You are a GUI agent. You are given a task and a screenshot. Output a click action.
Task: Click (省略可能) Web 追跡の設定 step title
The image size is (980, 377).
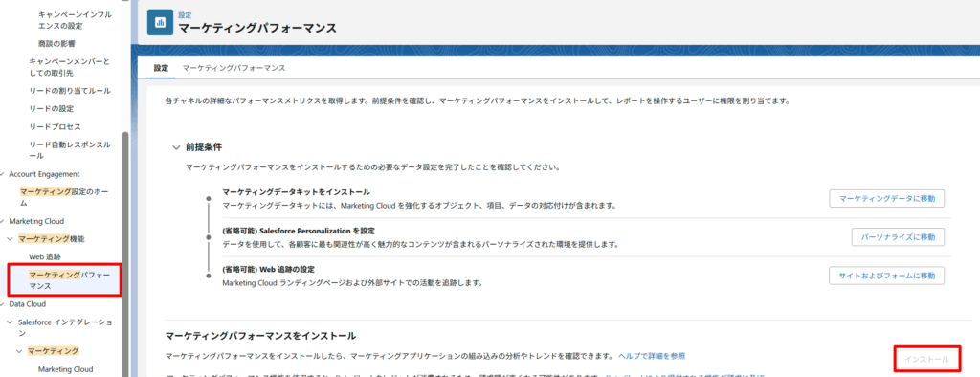tap(269, 269)
